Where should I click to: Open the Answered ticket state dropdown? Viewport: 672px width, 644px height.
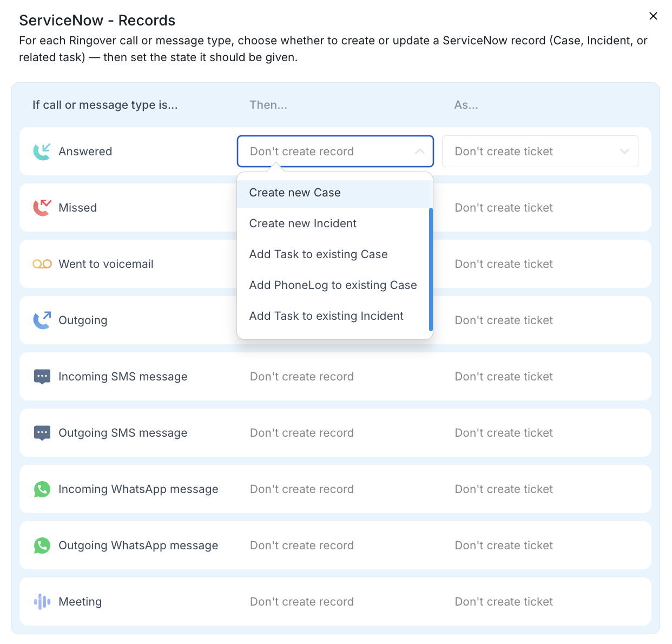coord(540,152)
